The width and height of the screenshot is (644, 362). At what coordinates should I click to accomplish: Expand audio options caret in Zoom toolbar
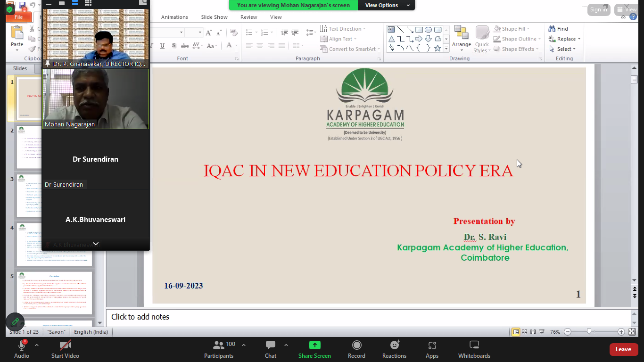[x=37, y=345]
